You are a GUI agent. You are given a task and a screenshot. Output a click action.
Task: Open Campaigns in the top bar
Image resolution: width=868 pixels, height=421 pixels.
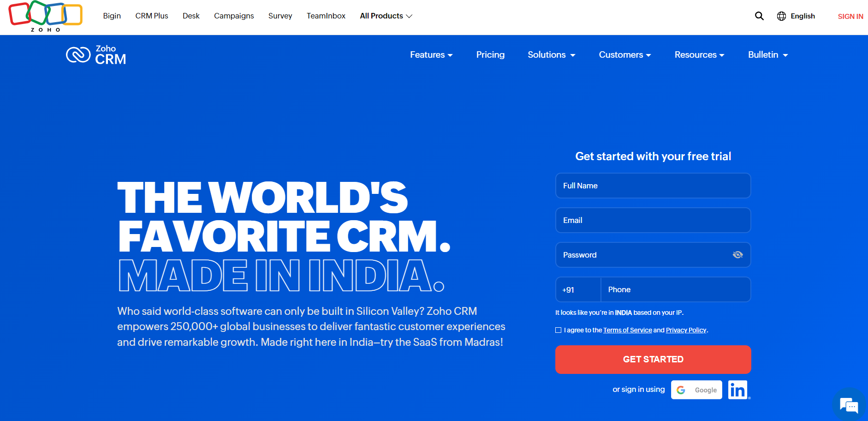tap(234, 16)
